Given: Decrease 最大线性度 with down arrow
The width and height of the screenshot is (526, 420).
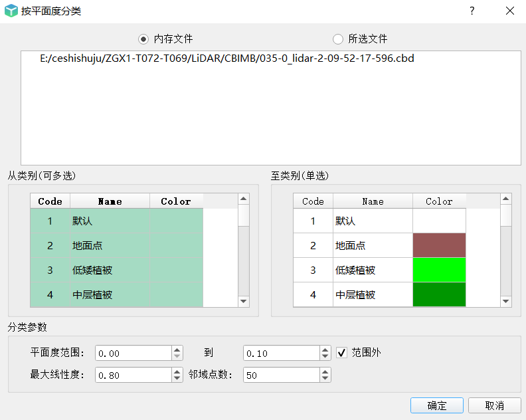Looking at the screenshot, I should tap(177, 378).
